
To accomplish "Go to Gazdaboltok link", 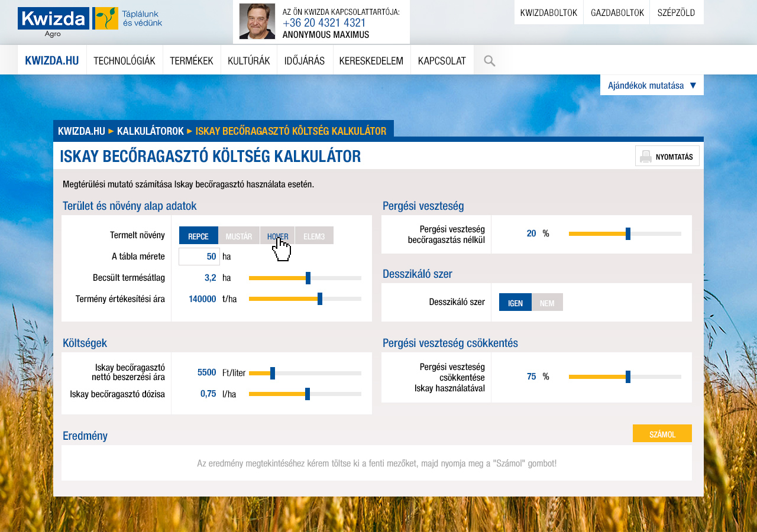I will 617,12.
